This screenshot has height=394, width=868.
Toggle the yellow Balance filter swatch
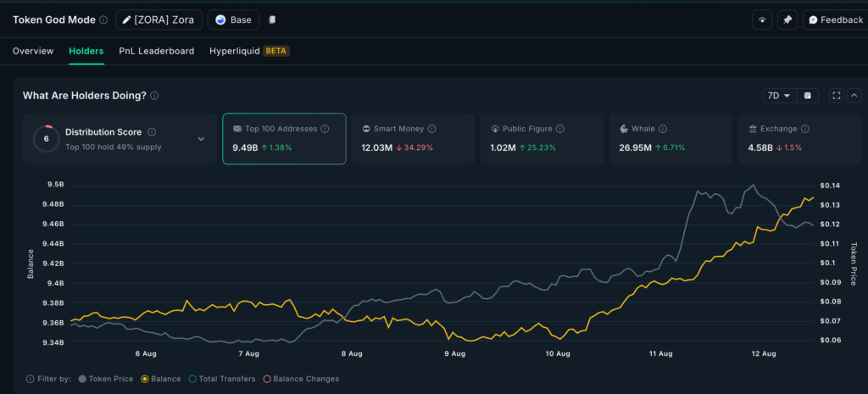146,379
